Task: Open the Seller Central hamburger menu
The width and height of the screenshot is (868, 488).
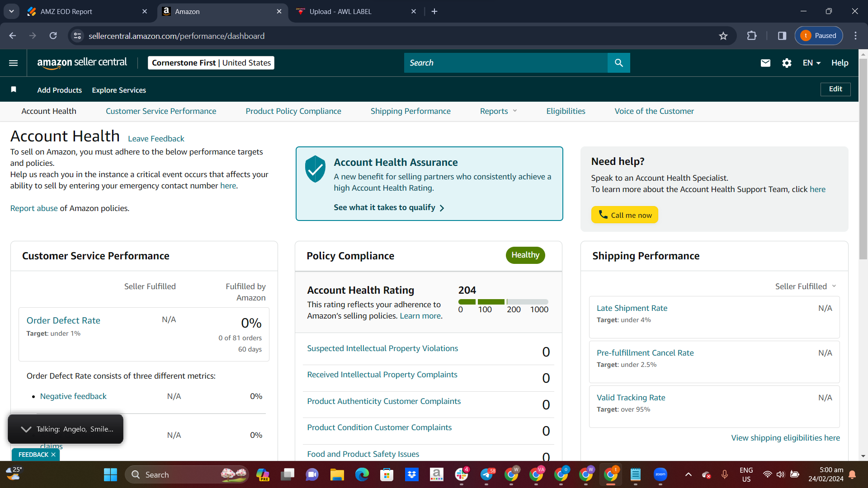Action: click(x=14, y=63)
